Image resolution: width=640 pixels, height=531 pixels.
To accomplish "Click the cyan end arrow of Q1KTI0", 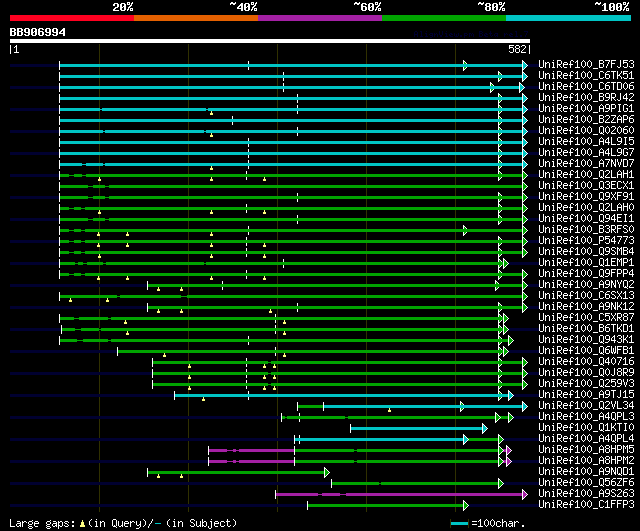I will click(x=484, y=429).
